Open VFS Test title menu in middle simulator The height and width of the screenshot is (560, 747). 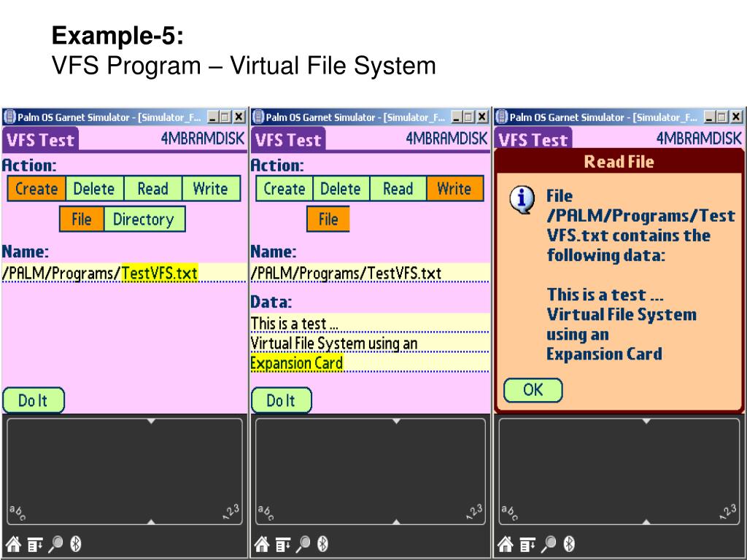[x=288, y=140]
